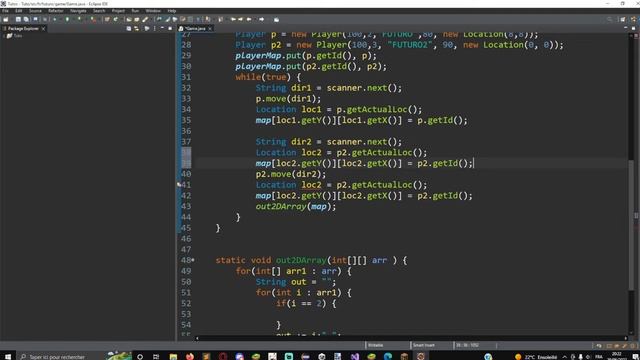This screenshot has height=360, width=640.
Task: Click the p2.move(dir2) line of code
Action: 291,174
